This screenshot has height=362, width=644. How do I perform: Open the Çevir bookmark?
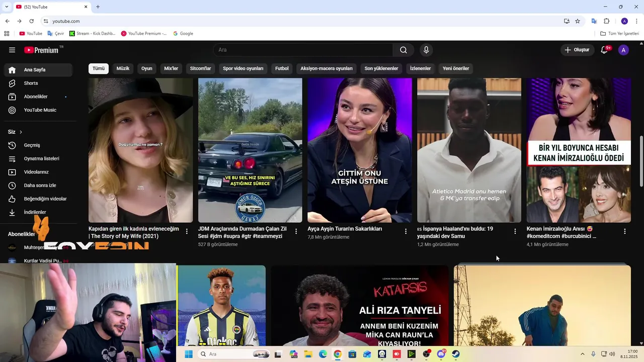pyautogui.click(x=56, y=34)
